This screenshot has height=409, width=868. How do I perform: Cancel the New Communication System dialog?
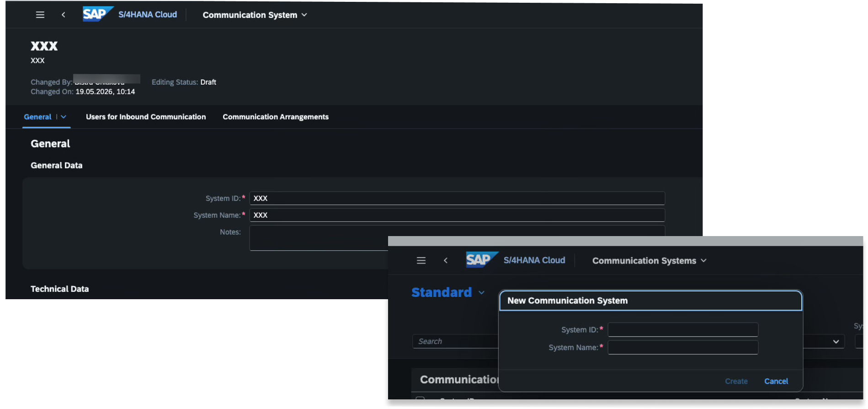776,381
